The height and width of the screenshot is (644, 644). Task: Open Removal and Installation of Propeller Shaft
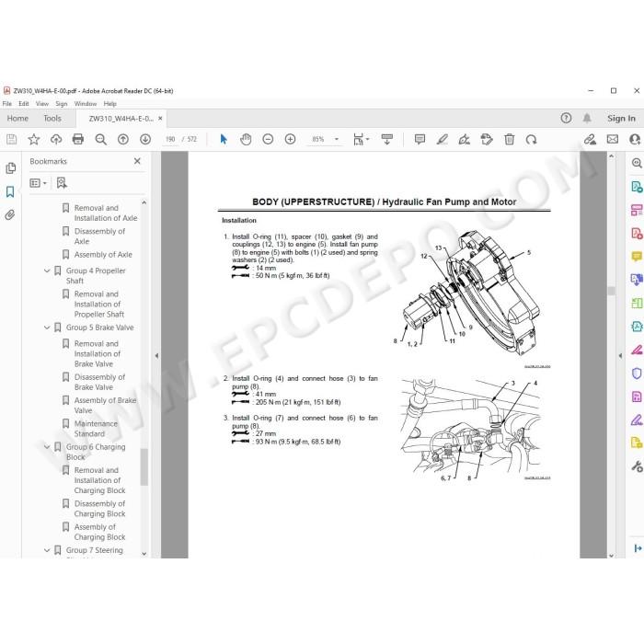coord(99,305)
